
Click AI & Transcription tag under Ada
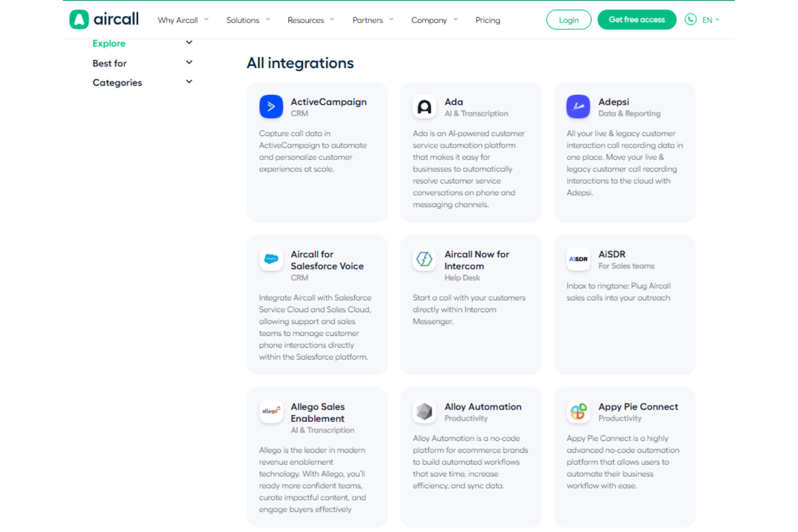coord(476,114)
